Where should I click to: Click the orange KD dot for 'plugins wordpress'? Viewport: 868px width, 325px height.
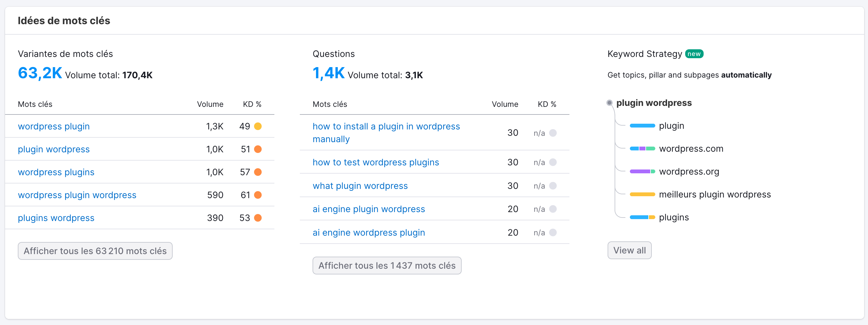tap(258, 218)
